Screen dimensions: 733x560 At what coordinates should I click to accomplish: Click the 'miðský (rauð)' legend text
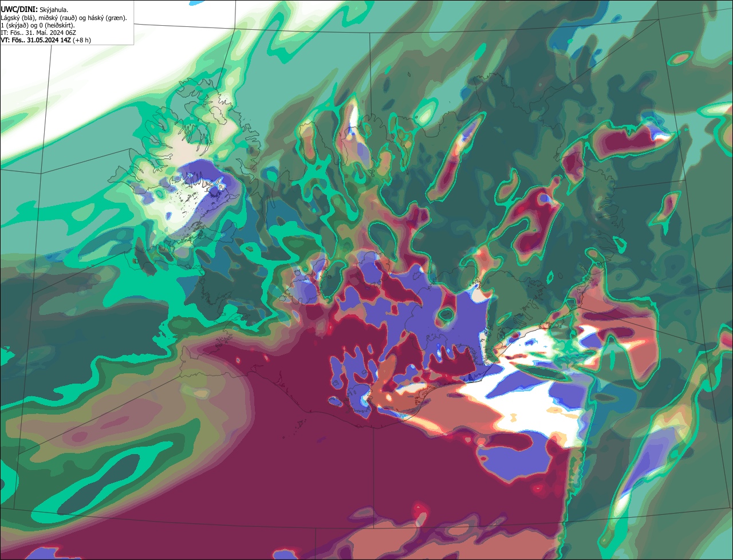click(x=58, y=18)
